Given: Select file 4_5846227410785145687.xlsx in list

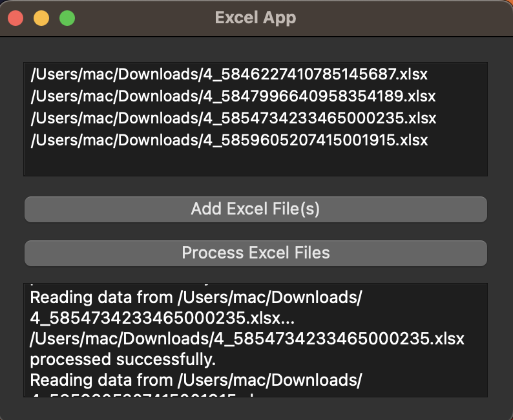Looking at the screenshot, I should 229,74.
